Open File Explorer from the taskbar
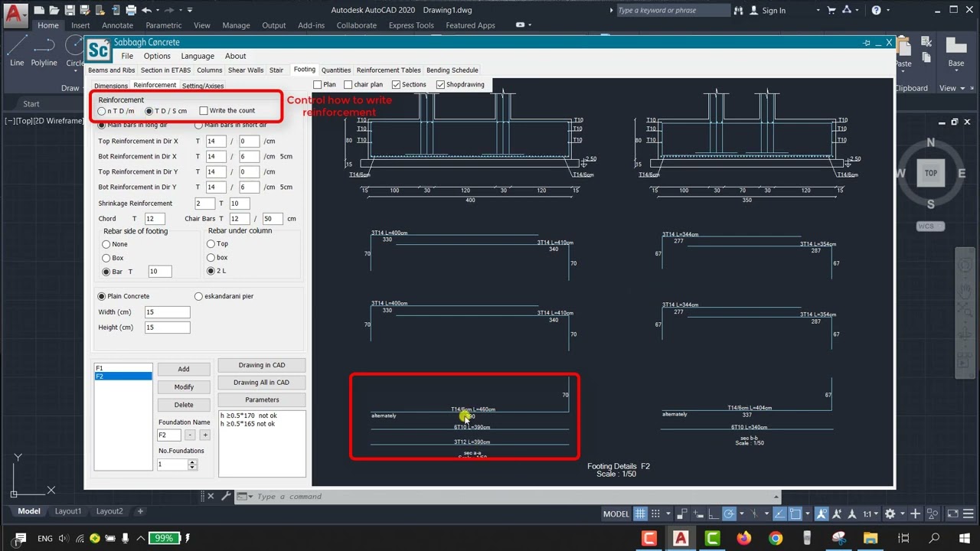980x551 pixels. (x=871, y=538)
